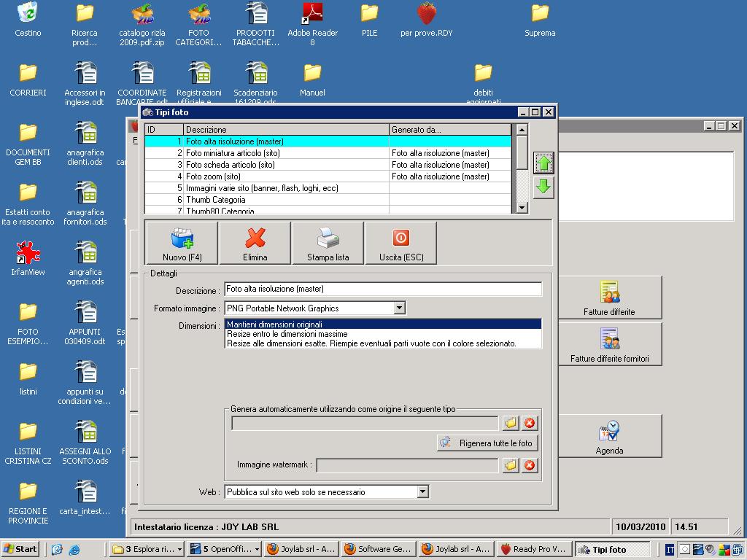747x560 pixels.
Task: Select 'Accessori in inglese.odt' desktop icon
Action: tap(85, 84)
